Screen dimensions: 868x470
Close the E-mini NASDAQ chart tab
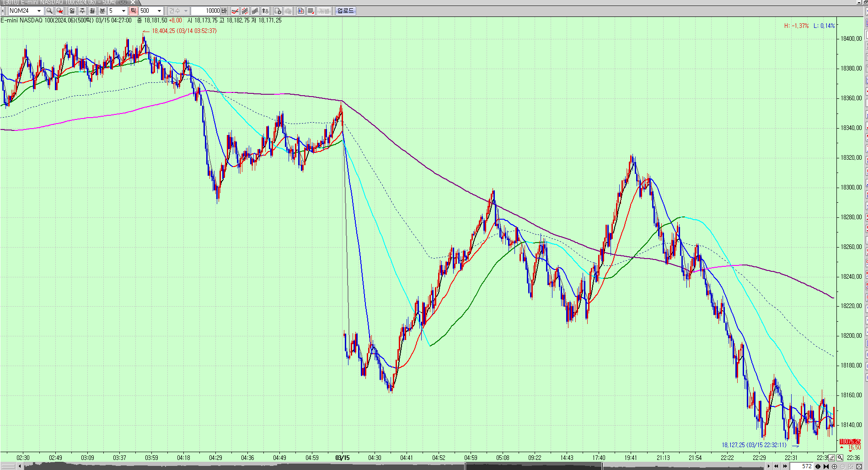pyautogui.click(x=133, y=2)
